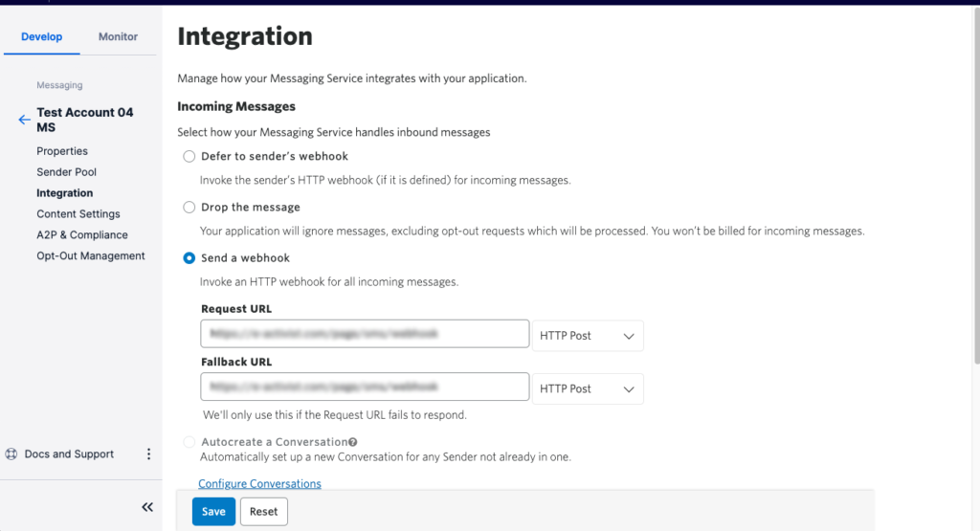Screen dimensions: 980x531
Task: Click the back arrow beside Test Account 04 MS
Action: (x=24, y=121)
